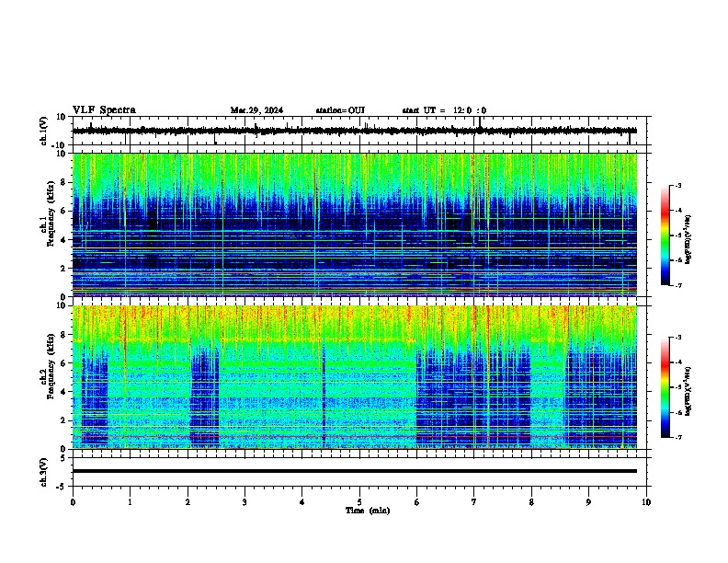The image size is (728, 563).
Task: Click the ch.2 color bar log(PSD) label
Action: (x=688, y=391)
